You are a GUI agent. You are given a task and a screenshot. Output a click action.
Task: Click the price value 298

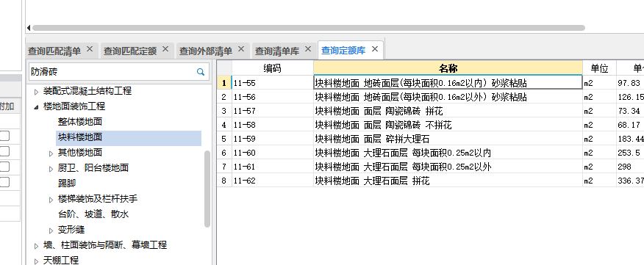(x=625, y=167)
